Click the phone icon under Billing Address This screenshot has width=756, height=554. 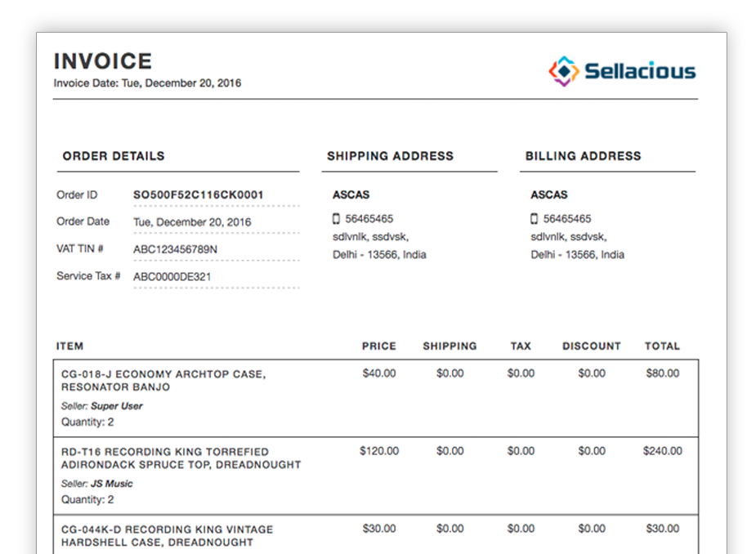click(x=535, y=219)
